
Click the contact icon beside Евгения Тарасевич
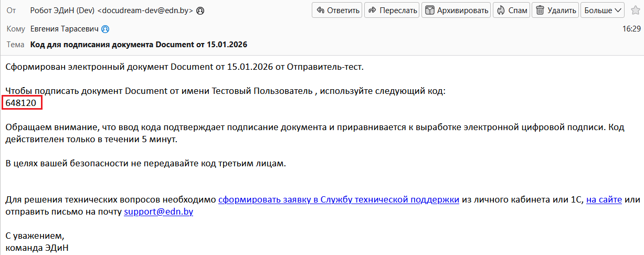105,29
